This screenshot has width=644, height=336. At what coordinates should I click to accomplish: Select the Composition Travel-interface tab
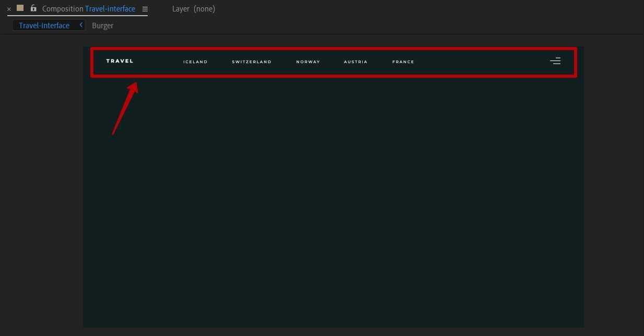(88, 9)
